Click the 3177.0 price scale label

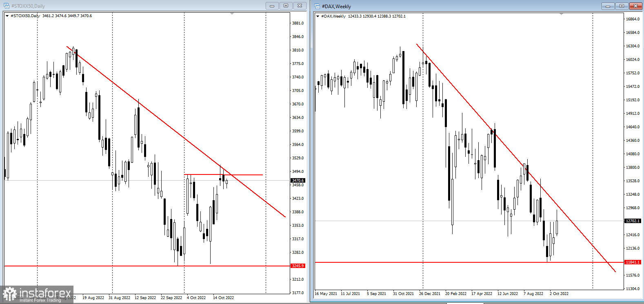point(298,293)
